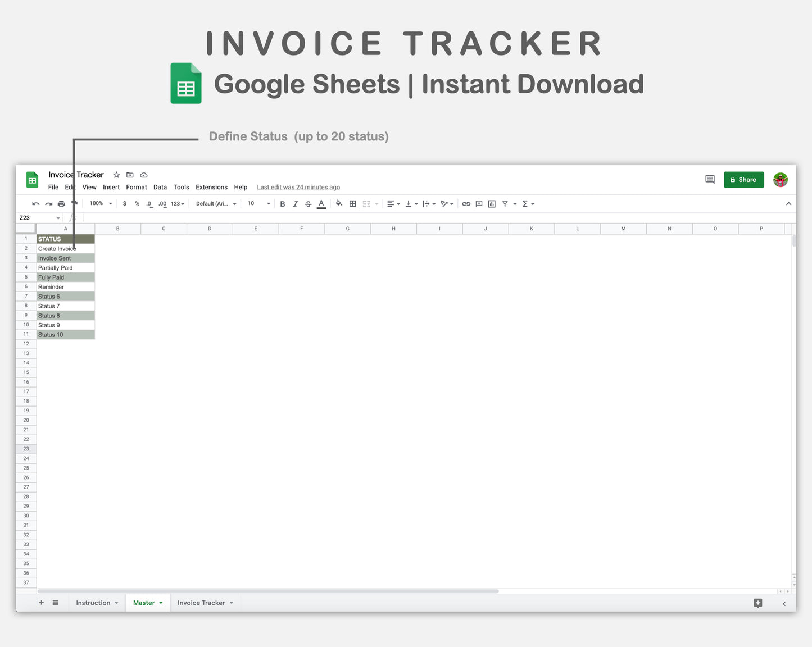Select the Format as currency icon
The width and height of the screenshot is (812, 647).
point(125,203)
